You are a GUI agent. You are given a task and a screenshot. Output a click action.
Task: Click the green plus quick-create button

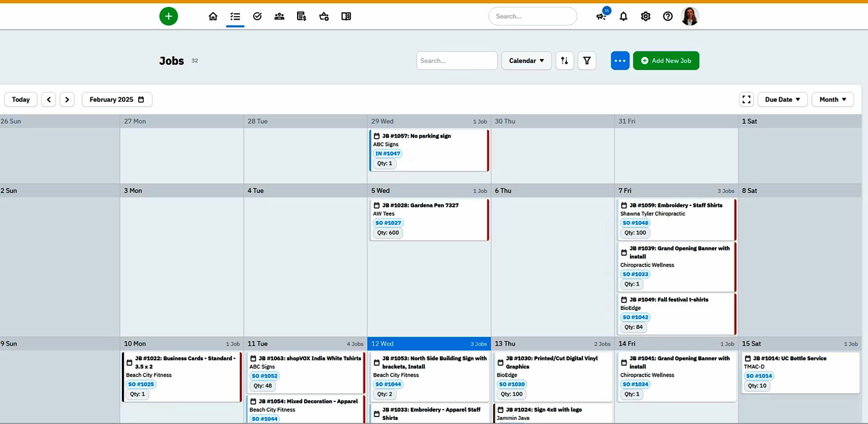(169, 16)
